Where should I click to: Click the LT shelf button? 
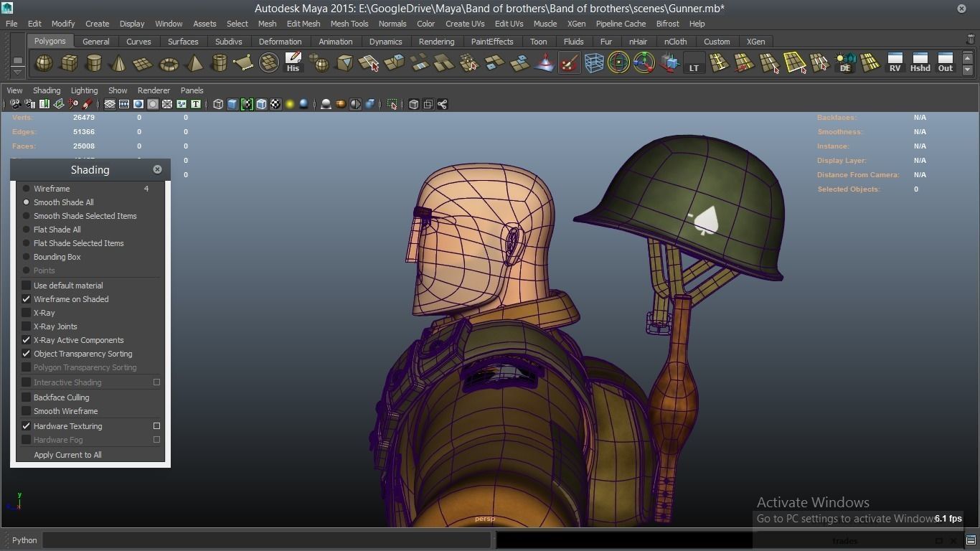(x=694, y=63)
